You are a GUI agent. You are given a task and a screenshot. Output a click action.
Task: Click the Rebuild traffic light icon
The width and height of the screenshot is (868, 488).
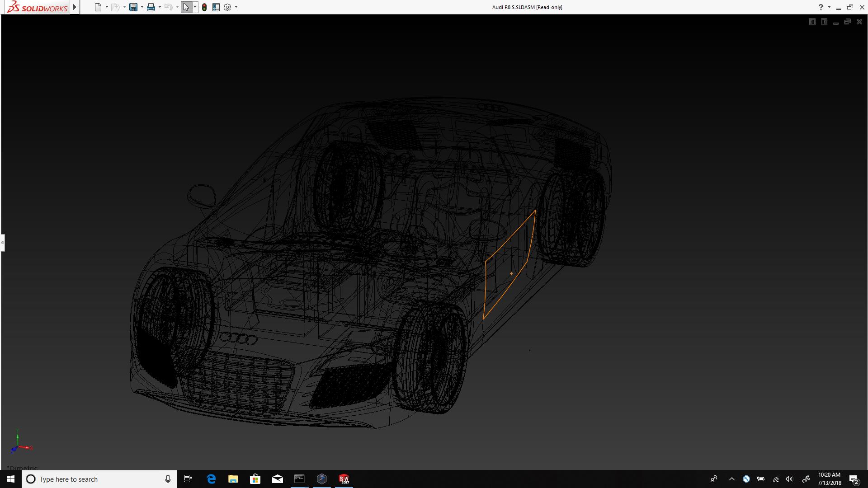coord(204,7)
